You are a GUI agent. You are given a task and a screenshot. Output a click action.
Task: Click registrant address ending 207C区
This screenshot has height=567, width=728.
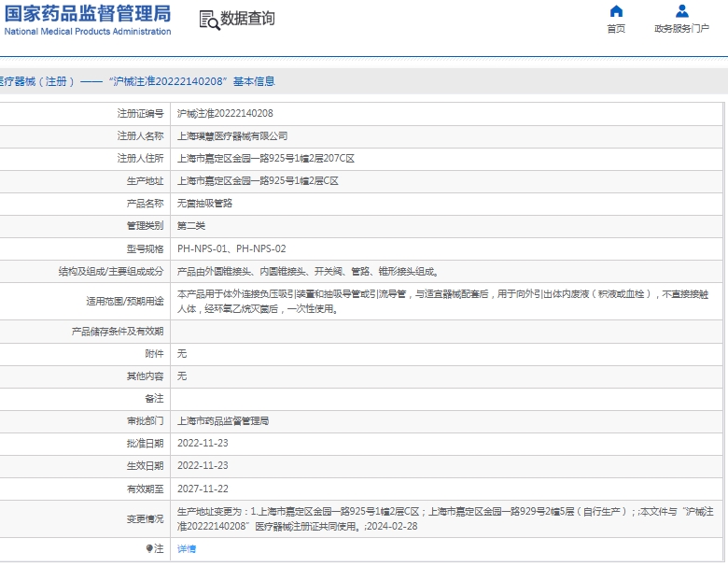[x=266, y=159]
